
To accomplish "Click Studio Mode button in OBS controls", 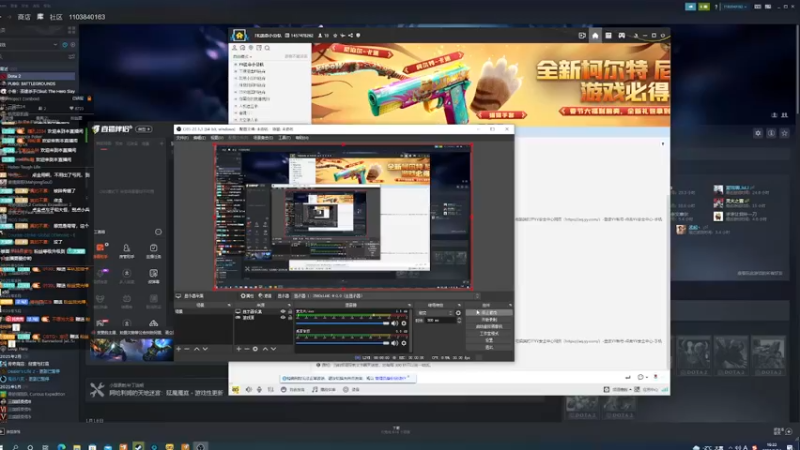I will click(489, 333).
